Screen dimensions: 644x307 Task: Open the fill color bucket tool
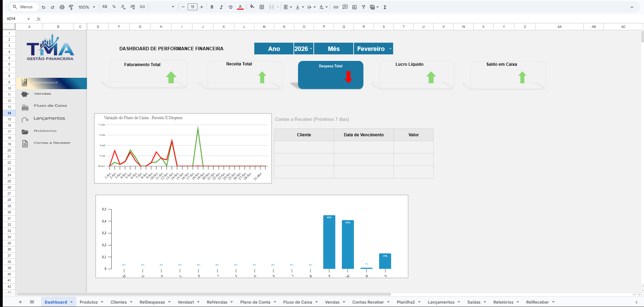(252, 7)
